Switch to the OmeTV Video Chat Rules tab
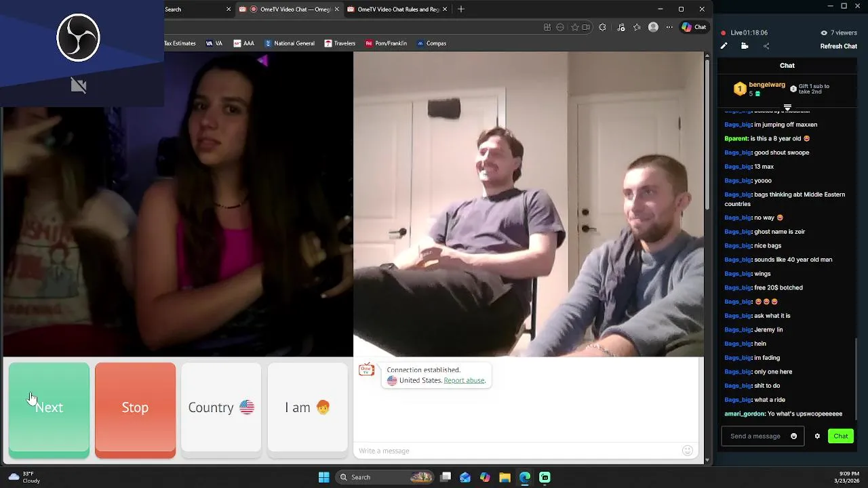868x488 pixels. pyautogui.click(x=396, y=9)
